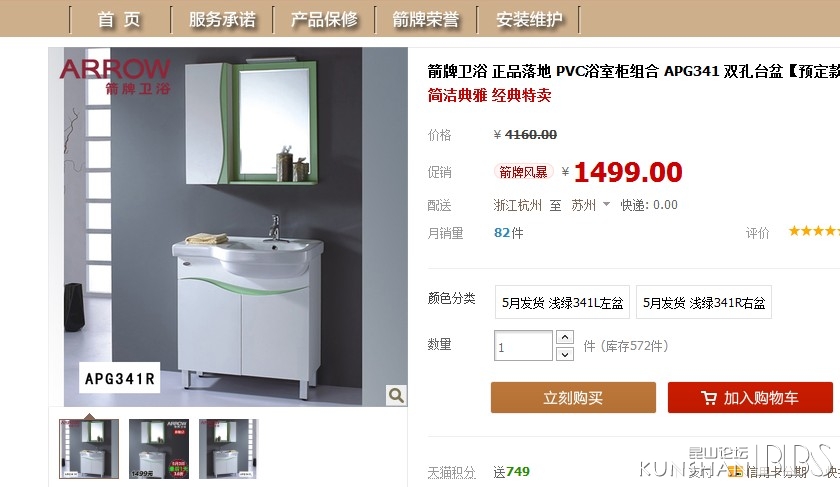Go to the 产品保修 menu item
Screen dimensions: 840x487
pos(324,19)
